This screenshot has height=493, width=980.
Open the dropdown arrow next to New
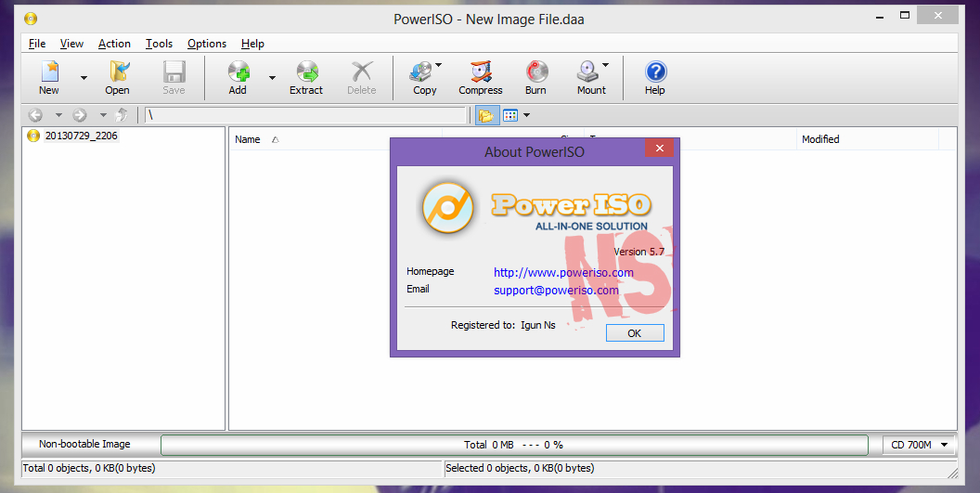click(x=84, y=78)
